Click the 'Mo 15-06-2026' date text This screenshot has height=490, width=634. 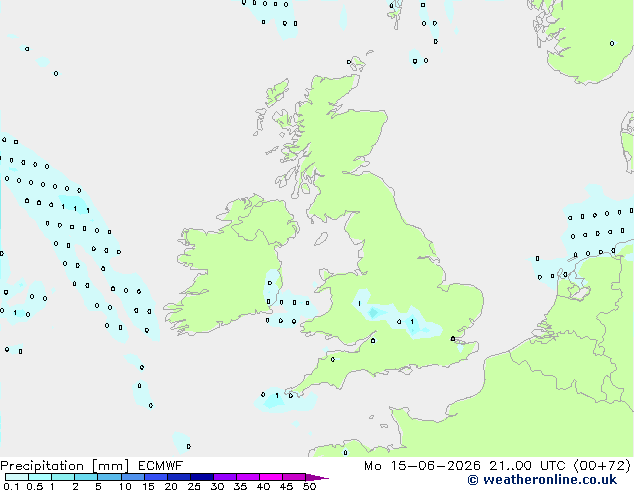point(422,466)
